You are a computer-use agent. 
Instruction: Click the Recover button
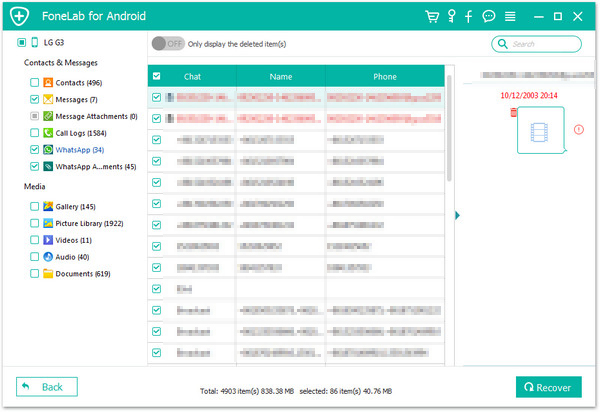549,387
